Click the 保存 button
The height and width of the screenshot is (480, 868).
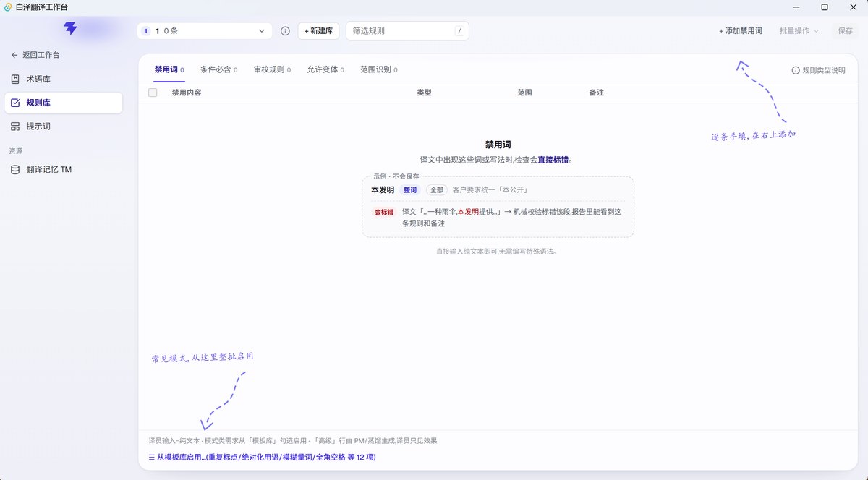(x=846, y=31)
